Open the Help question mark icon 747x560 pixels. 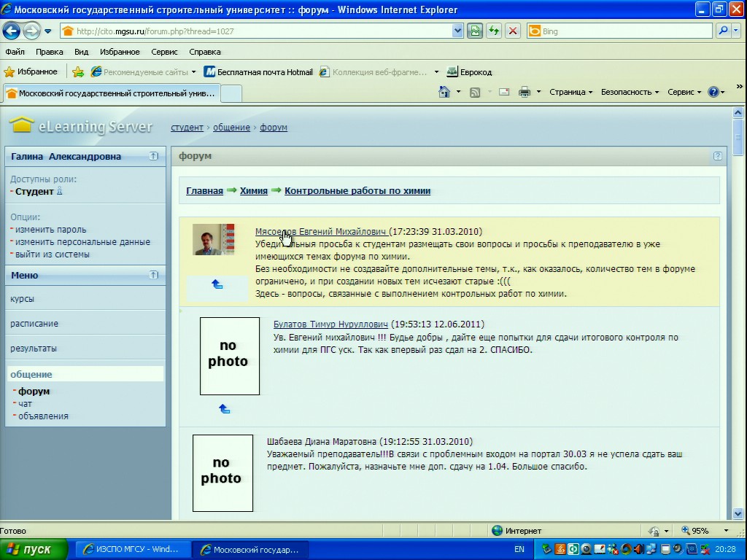[x=713, y=92]
